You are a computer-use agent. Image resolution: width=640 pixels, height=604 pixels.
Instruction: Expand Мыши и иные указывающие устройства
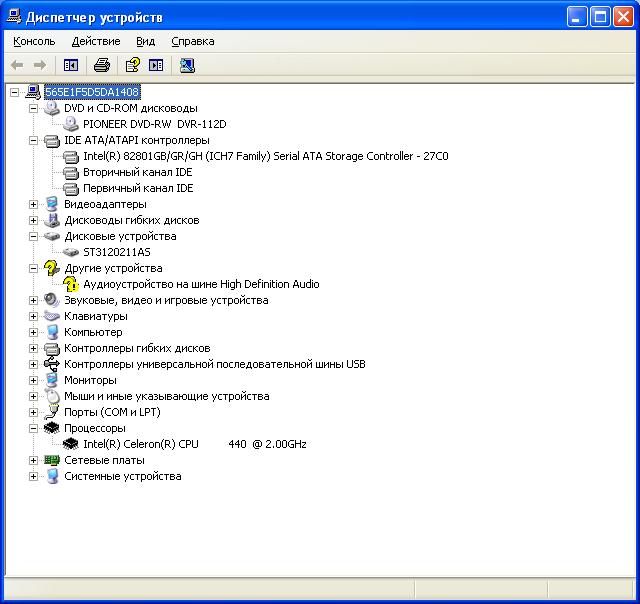pyautogui.click(x=33, y=396)
